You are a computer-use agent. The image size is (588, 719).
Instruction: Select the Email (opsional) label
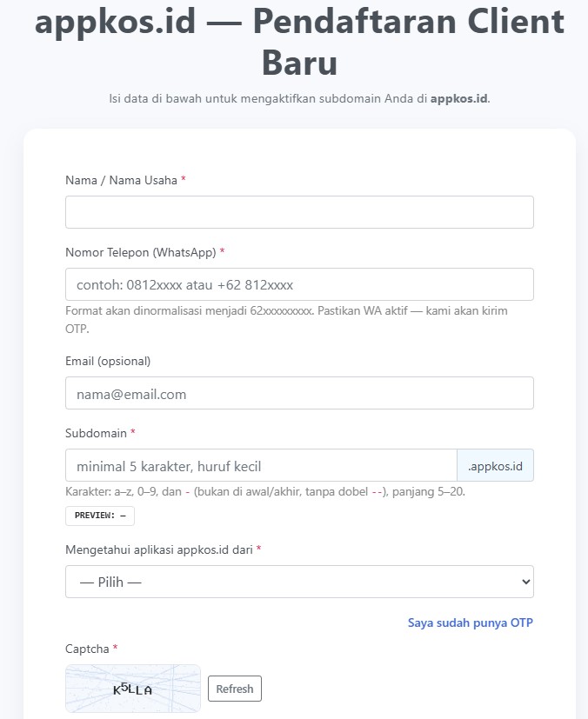[x=108, y=361]
